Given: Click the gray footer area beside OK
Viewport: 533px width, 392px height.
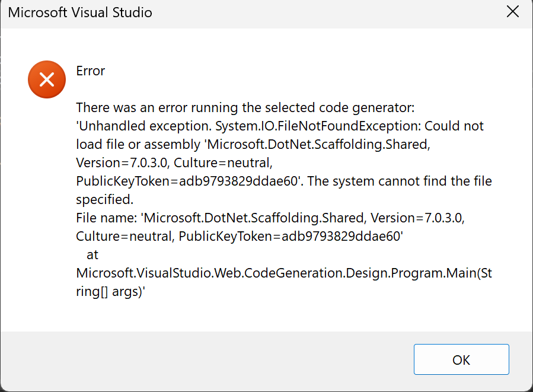Looking at the screenshot, I should pos(208,359).
